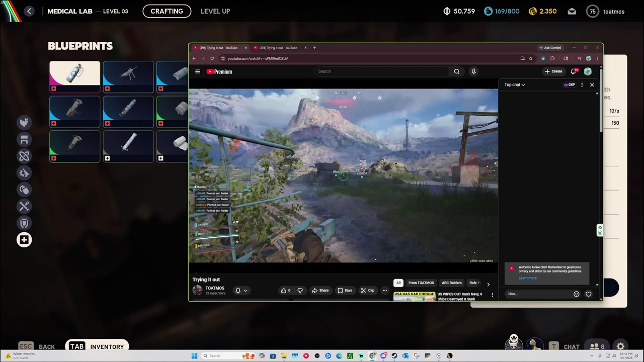Open more video actions ellipsis
The width and height of the screenshot is (644, 362).
coord(385,291)
